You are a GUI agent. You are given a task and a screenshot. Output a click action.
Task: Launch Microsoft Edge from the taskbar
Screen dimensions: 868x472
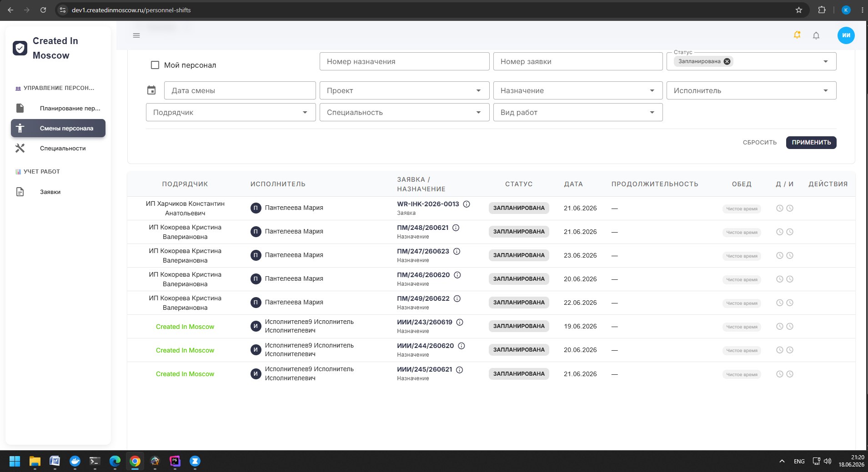115,462
